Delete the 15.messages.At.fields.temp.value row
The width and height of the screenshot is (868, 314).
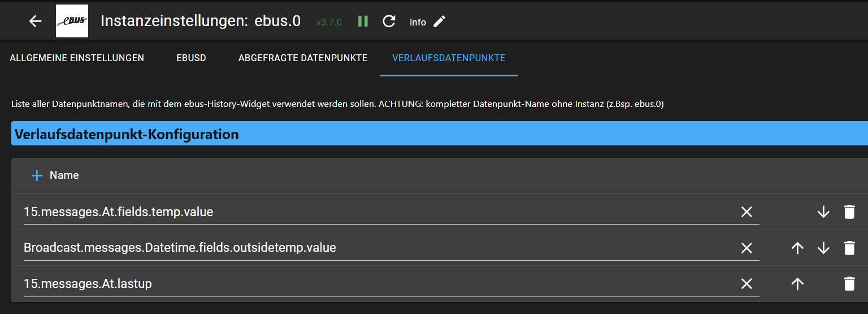click(849, 212)
